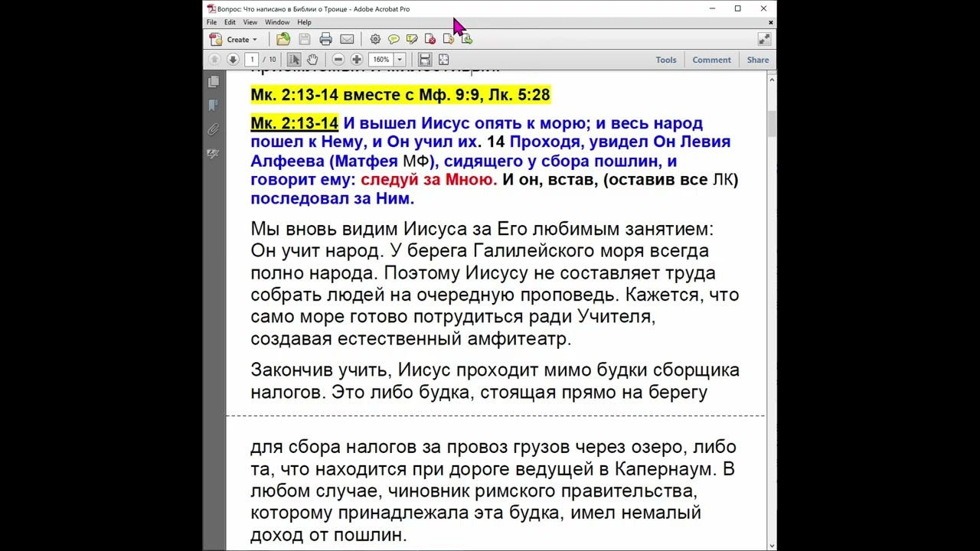Click the underlined 'Мк. 2:13-14' reference
Screen dimensions: 980x551
point(295,123)
